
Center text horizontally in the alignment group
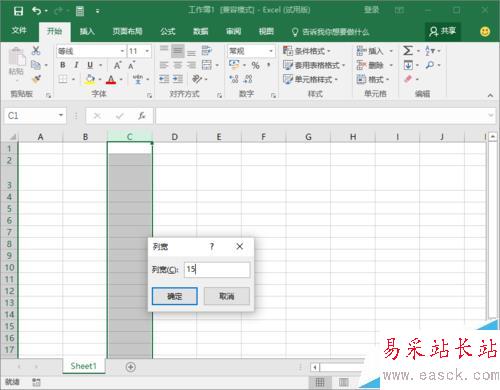(178, 65)
